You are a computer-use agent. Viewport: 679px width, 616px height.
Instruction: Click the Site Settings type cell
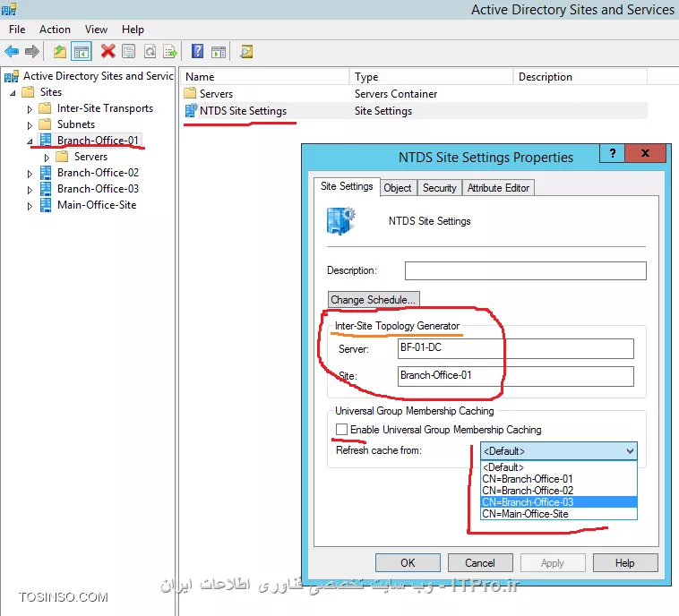383,111
